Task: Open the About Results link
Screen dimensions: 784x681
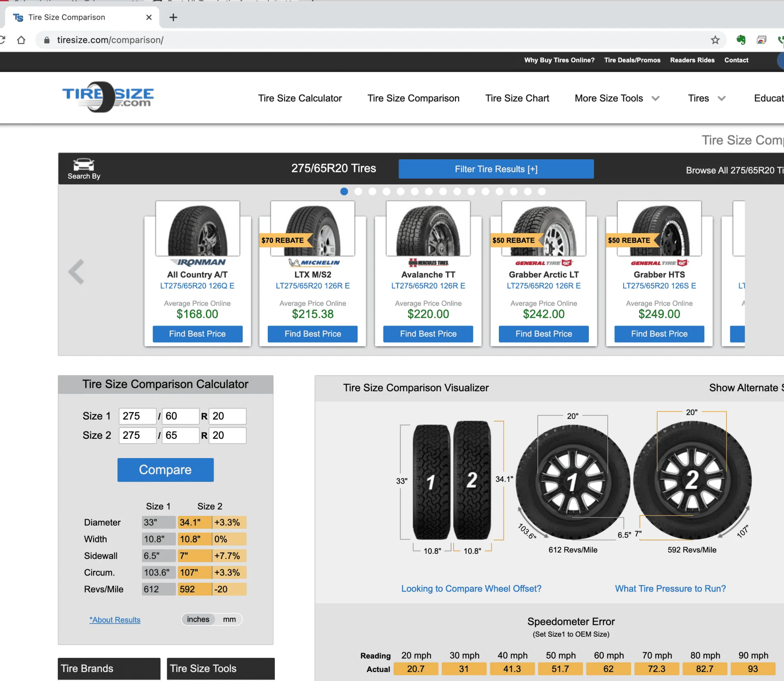Action: tap(115, 620)
